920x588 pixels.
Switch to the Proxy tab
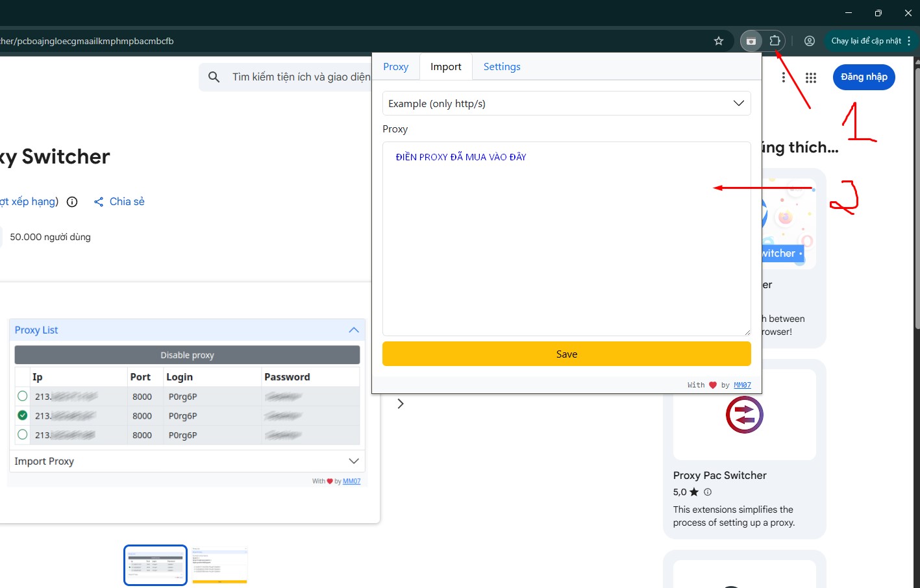[x=395, y=67]
